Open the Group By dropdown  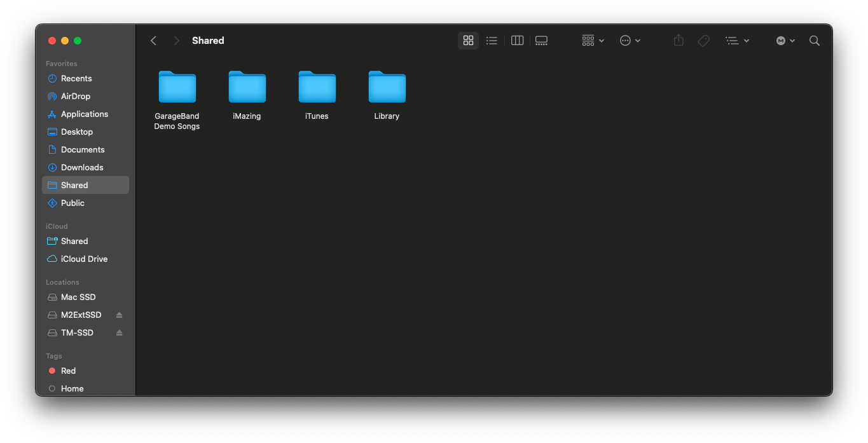coord(593,41)
